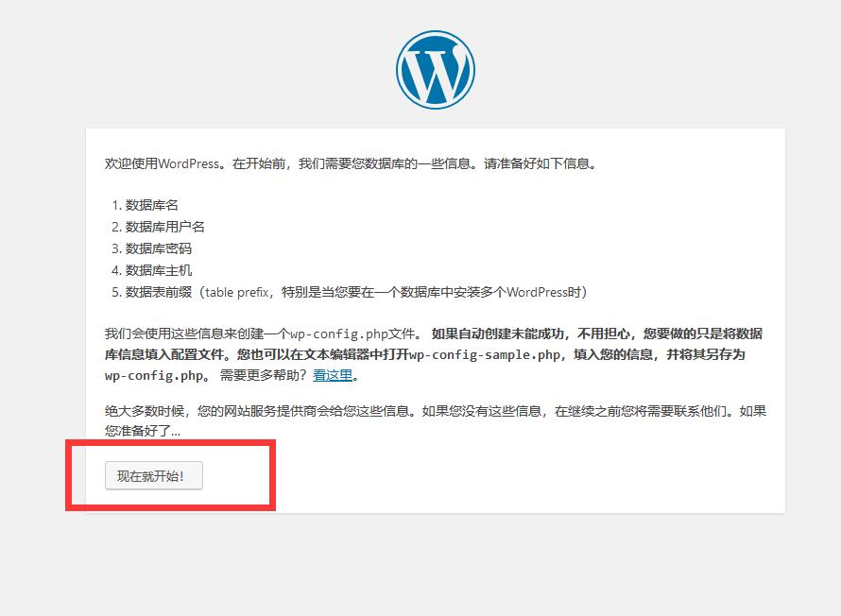Click the bold text wp-config-sample.php
The width and height of the screenshot is (841, 616).
[x=485, y=355]
